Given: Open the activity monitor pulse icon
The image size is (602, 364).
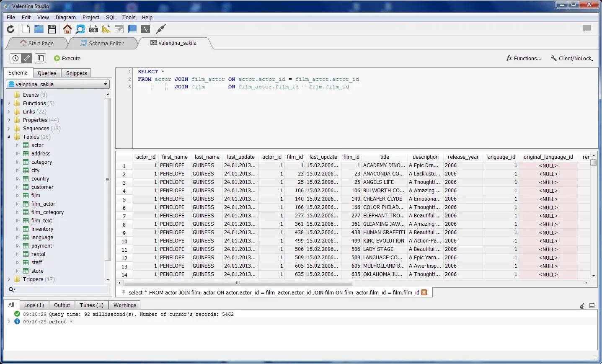Looking at the screenshot, I should (x=145, y=29).
